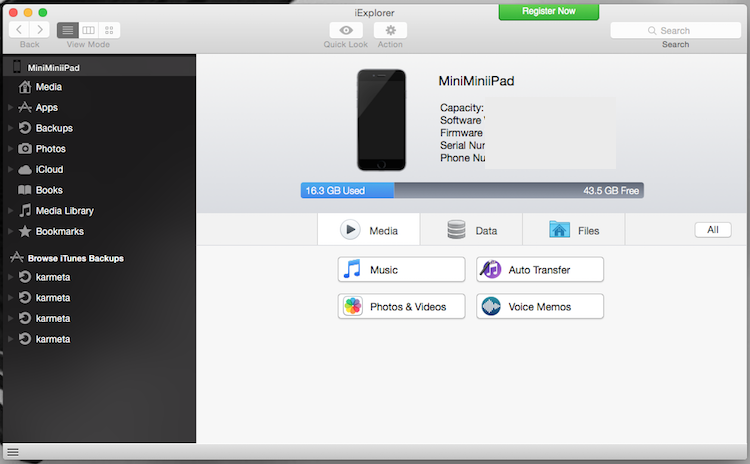
Task: Go forward with the right arrow
Action: pos(40,30)
